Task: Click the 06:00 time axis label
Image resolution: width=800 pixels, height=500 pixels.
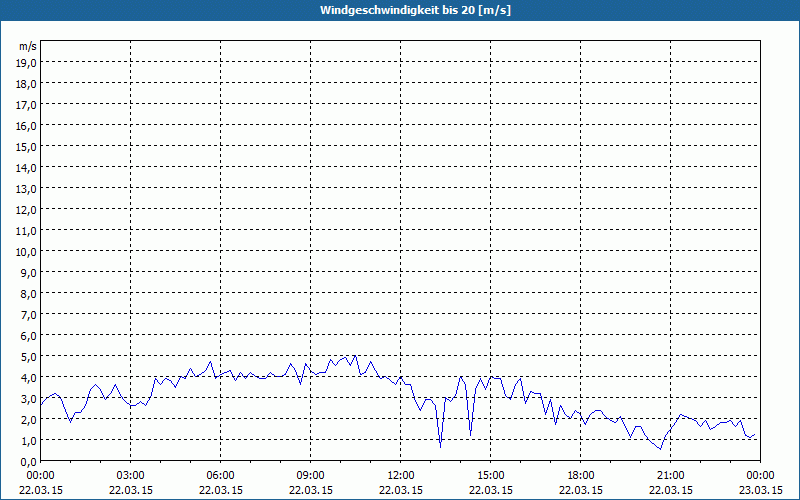Action: tap(220, 476)
